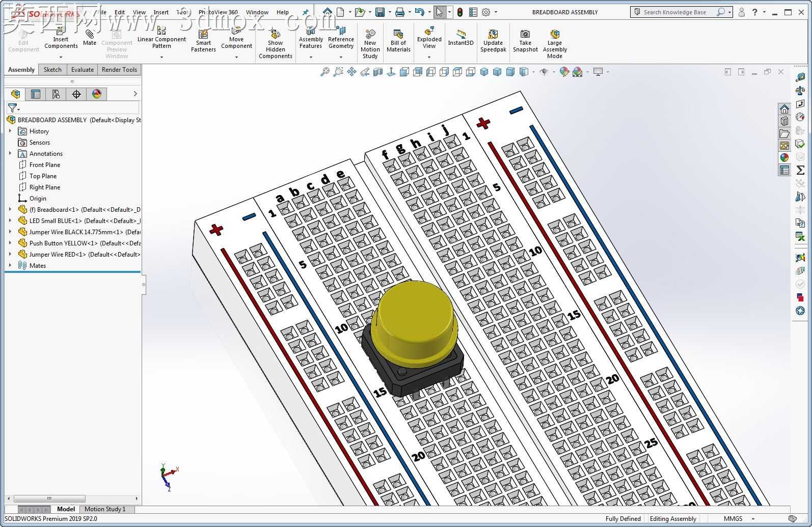Expand Mates folder

(10, 266)
